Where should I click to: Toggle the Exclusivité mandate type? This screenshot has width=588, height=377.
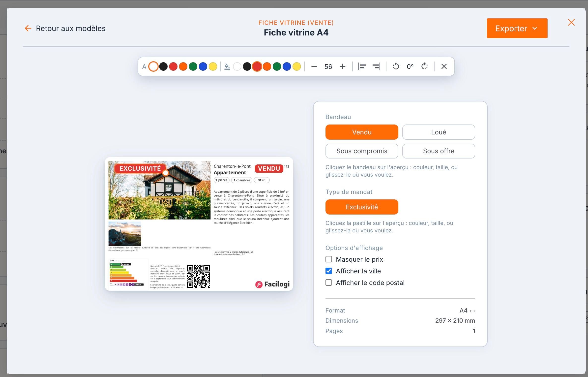362,207
